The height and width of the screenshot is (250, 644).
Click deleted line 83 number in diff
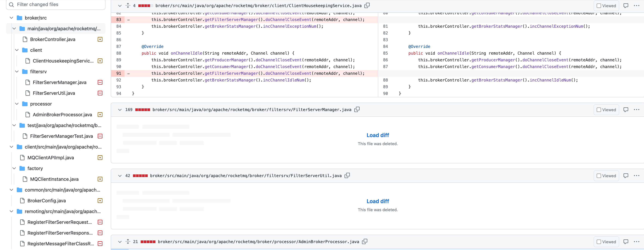pyautogui.click(x=119, y=19)
